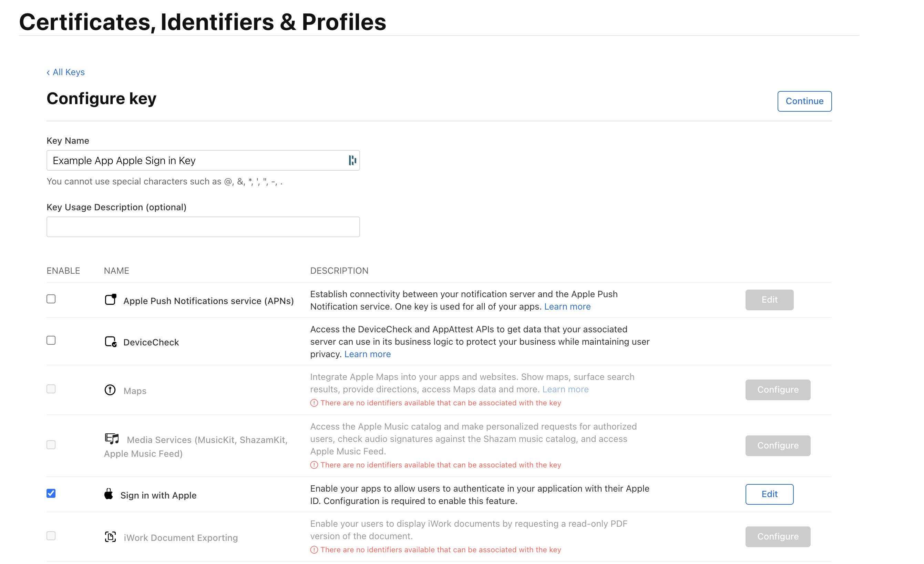The width and height of the screenshot is (924, 564).
Task: Open Learn more for Apple Push Notifications
Action: tap(567, 306)
